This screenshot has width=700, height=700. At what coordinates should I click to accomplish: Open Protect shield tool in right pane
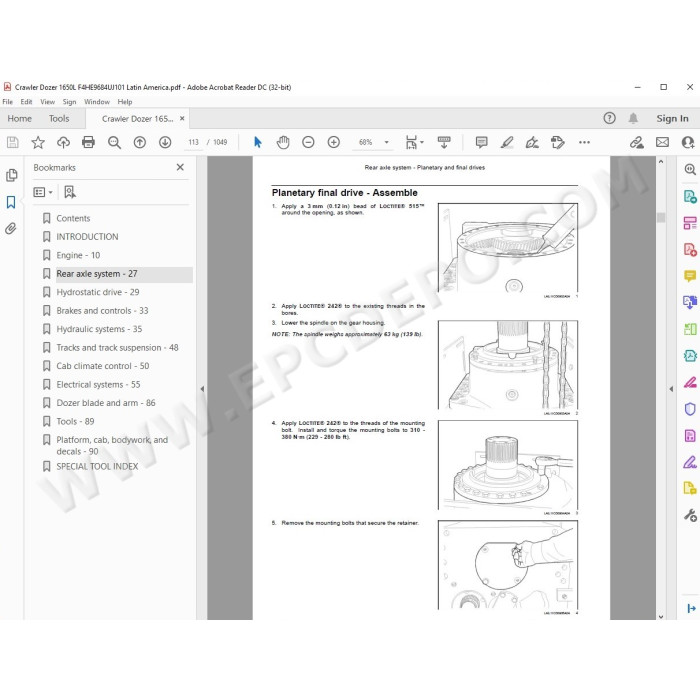point(690,409)
